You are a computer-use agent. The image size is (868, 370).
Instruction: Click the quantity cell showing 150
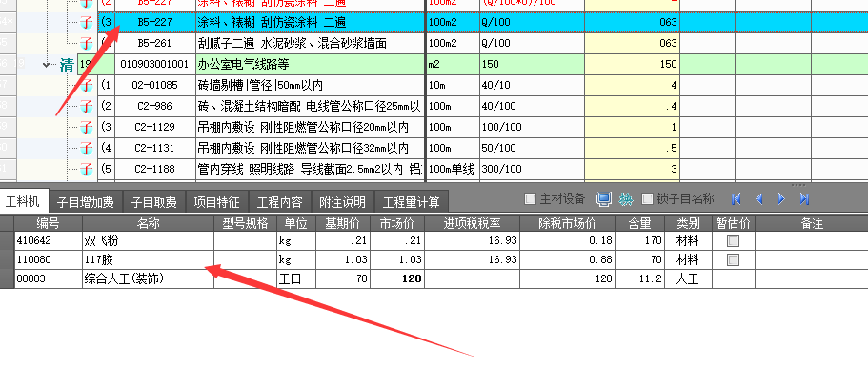632,64
